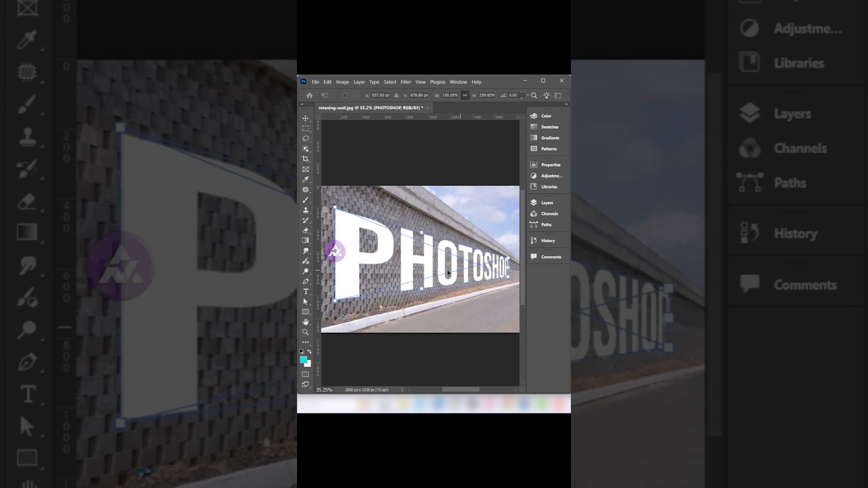Select the Path Selection tool
The height and width of the screenshot is (488, 868).
306,302
